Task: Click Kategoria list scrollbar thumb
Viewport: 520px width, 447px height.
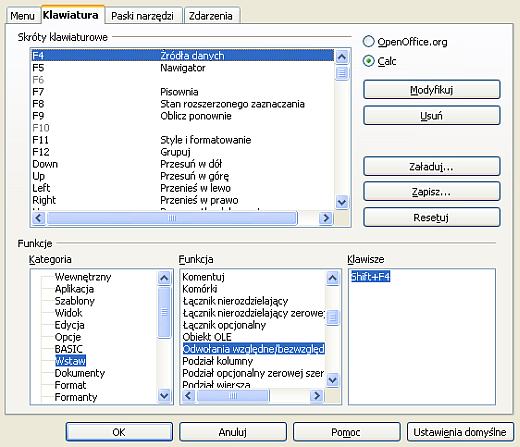Action: point(164,312)
